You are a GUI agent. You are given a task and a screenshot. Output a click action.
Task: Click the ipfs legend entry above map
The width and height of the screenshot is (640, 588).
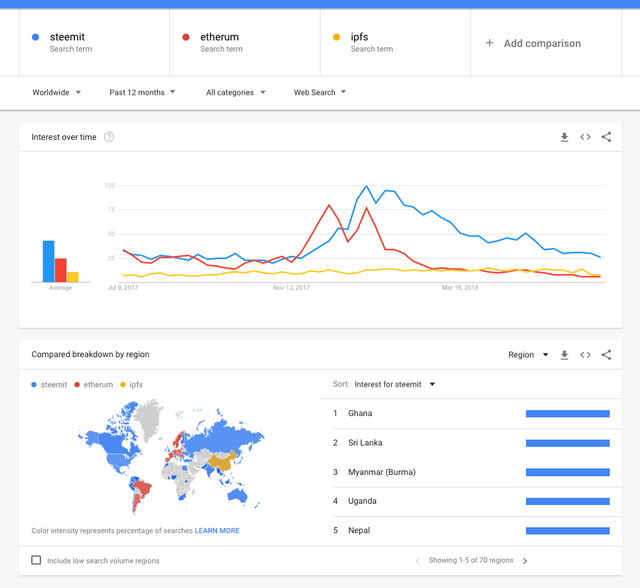131,385
